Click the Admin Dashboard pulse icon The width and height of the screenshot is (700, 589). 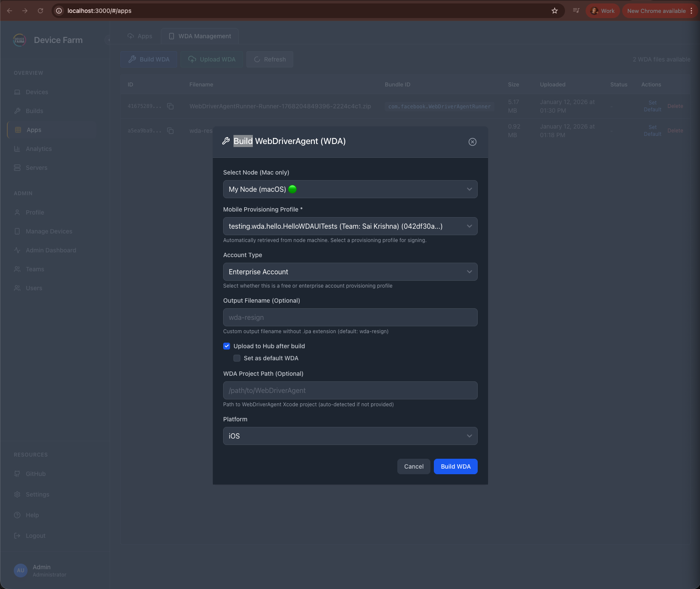pyautogui.click(x=17, y=250)
